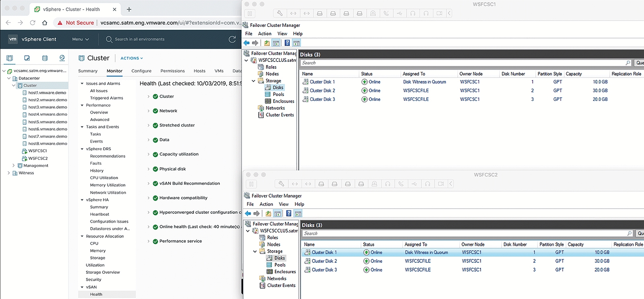Screen dimensions: 644x299
Task: Expand the Witness node in inventory tree
Action: tap(9, 173)
